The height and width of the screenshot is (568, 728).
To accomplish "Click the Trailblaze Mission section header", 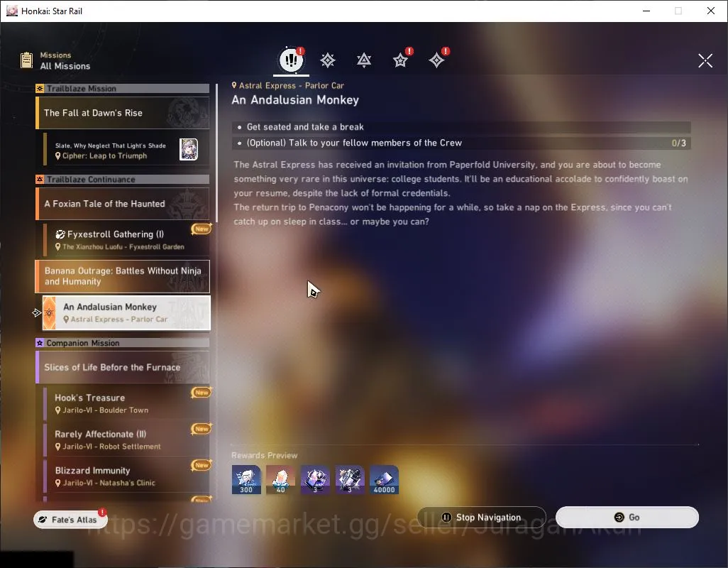I will coord(123,88).
